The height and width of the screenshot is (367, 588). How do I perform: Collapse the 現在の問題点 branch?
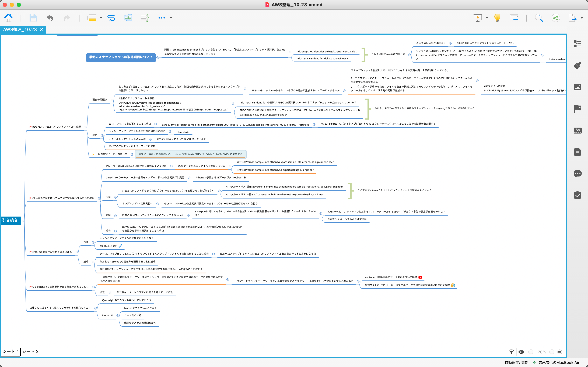pyautogui.click(x=112, y=100)
